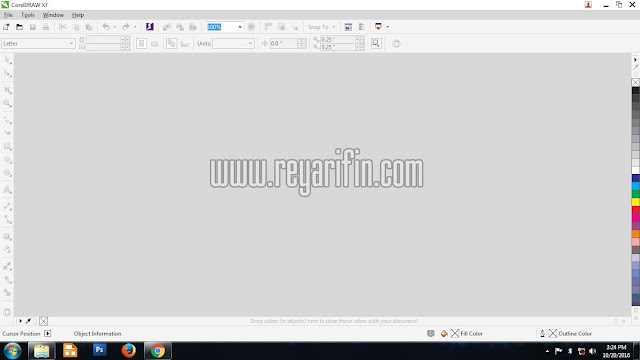Select the Zoom tool in the toolbox
The width and height of the screenshot is (640, 360).
[x=7, y=103]
